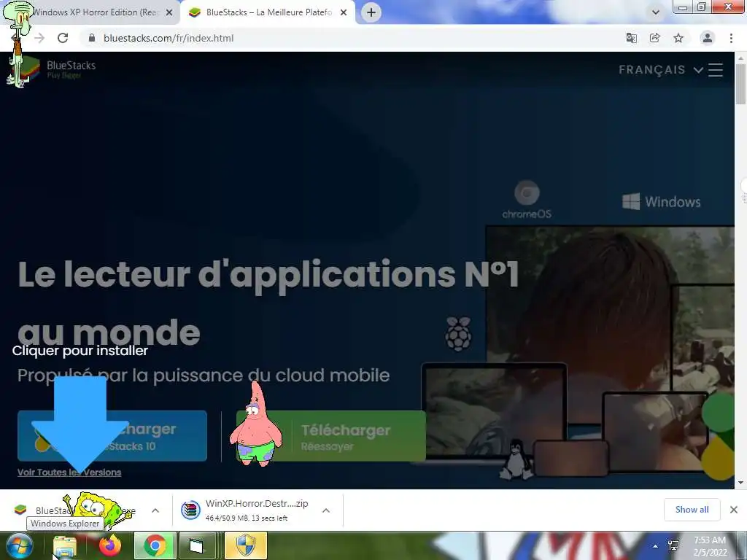The width and height of the screenshot is (747, 560).
Task: Open the hamburger menu on BlueStacks site
Action: pos(716,70)
